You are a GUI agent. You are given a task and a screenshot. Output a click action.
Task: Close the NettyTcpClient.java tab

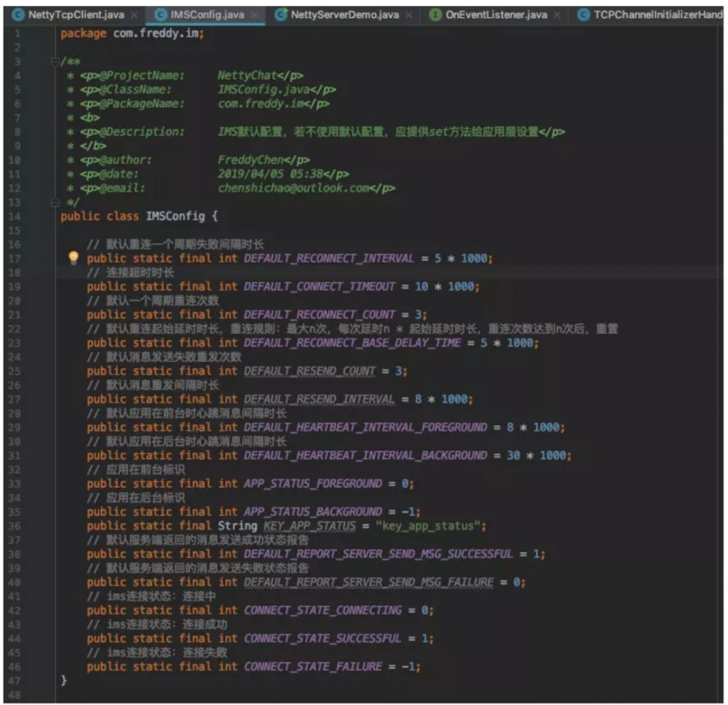coord(134,15)
